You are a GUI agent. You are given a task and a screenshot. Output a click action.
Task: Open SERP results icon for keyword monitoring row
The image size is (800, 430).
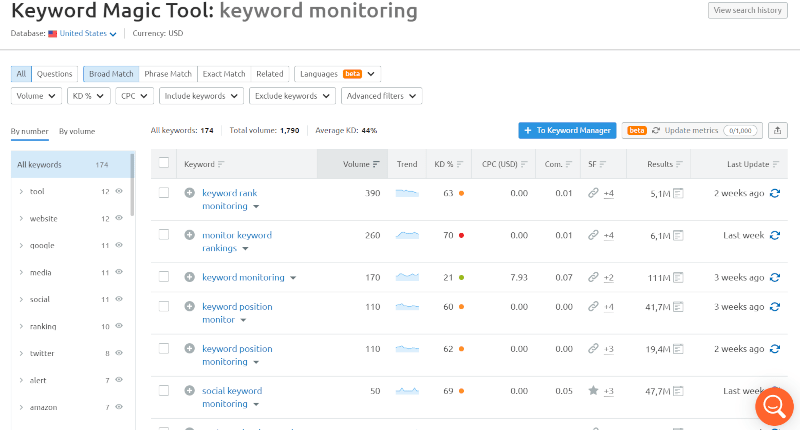coord(678,277)
